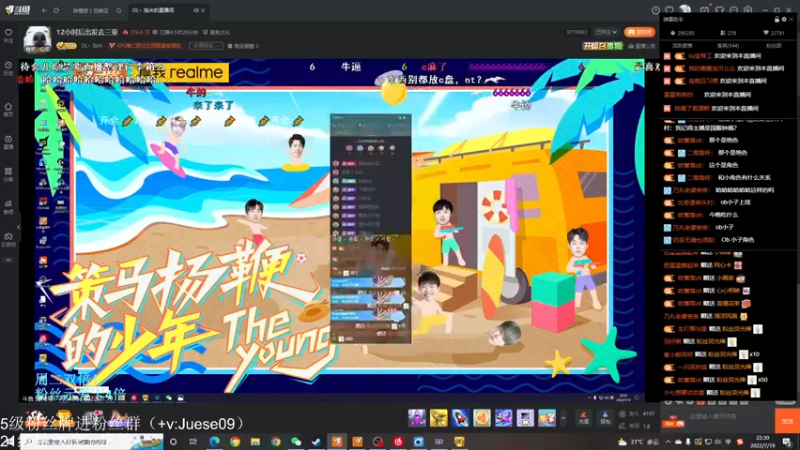Click the heart follow icon in sidebar

pyautogui.click(x=8, y=35)
